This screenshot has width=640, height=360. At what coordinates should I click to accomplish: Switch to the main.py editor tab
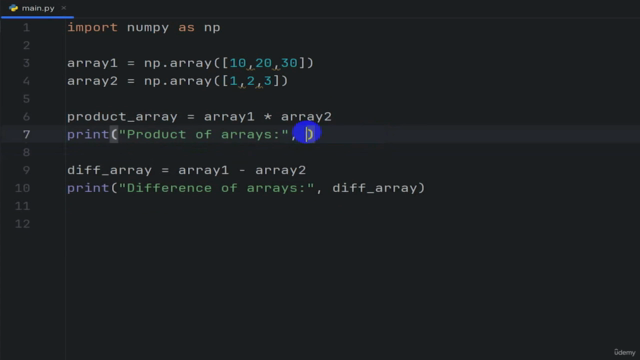[37, 8]
